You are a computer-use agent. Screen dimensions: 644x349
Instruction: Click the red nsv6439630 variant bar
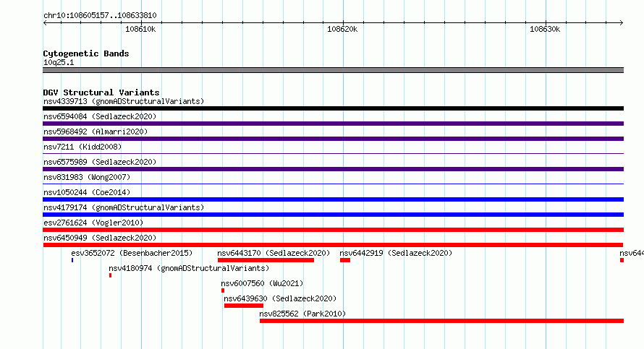[244, 306]
